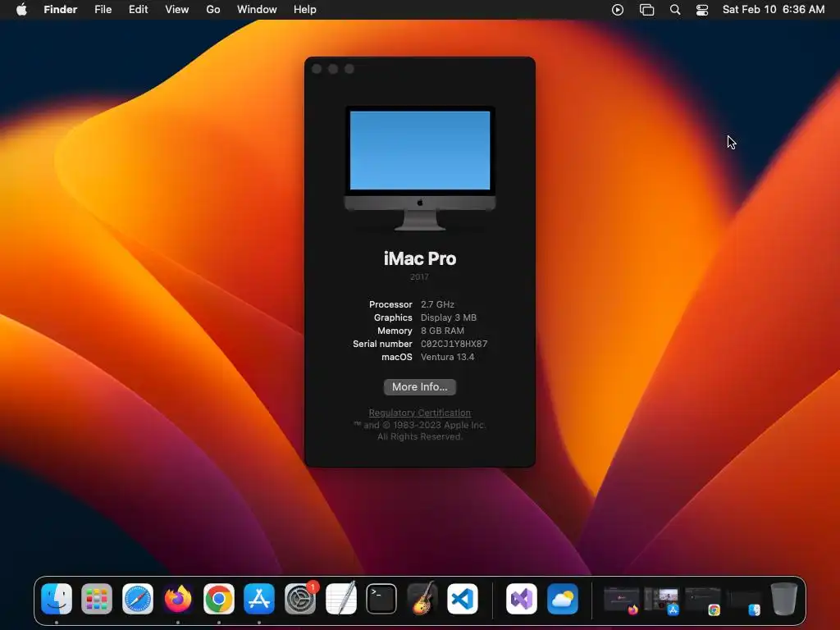Image resolution: width=840 pixels, height=630 pixels.
Task: Launch Safari from the Dock
Action: (x=138, y=598)
